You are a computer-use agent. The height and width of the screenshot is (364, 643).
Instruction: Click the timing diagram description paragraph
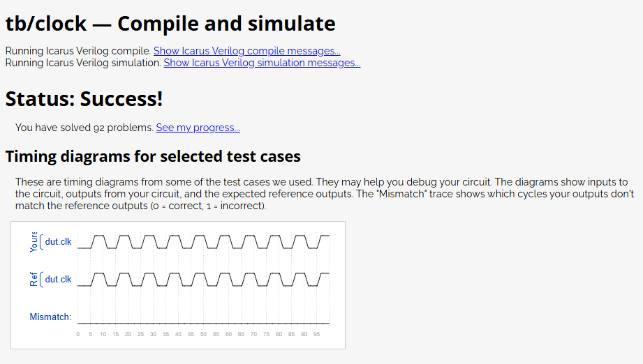point(325,194)
